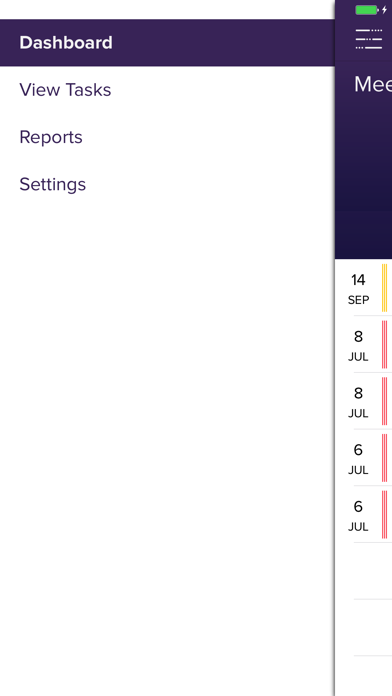Open the Dashboard menu item
Viewport: 392px width, 696px height.
coord(167,43)
